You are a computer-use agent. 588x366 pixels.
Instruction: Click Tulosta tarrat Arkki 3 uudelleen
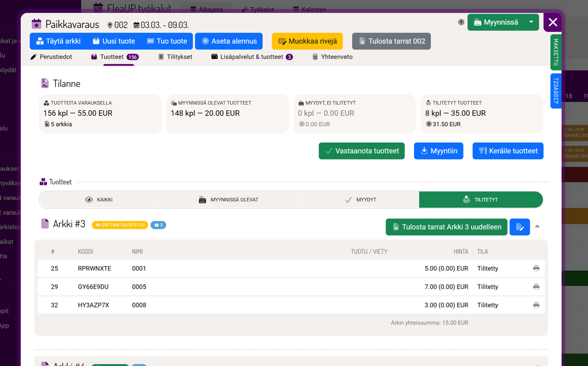click(x=446, y=227)
